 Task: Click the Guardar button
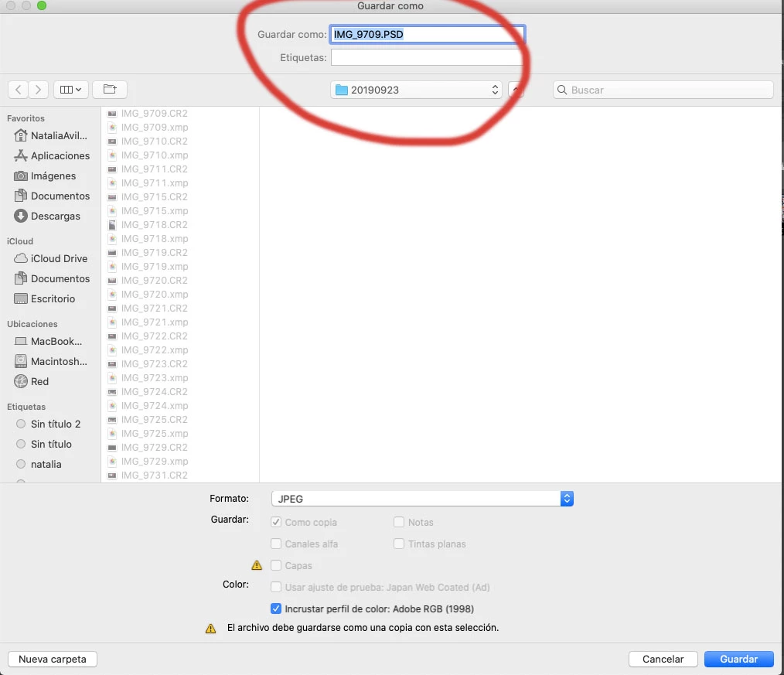738,659
